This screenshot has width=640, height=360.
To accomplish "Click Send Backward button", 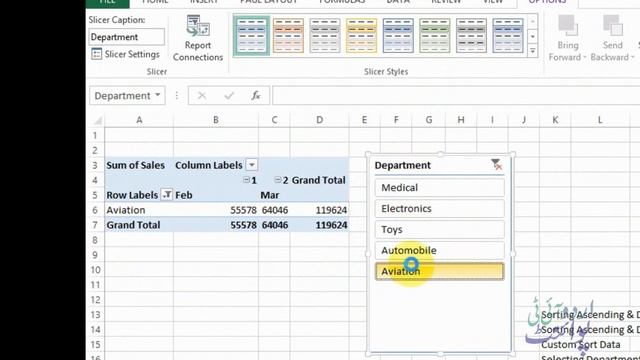I will tap(612, 39).
